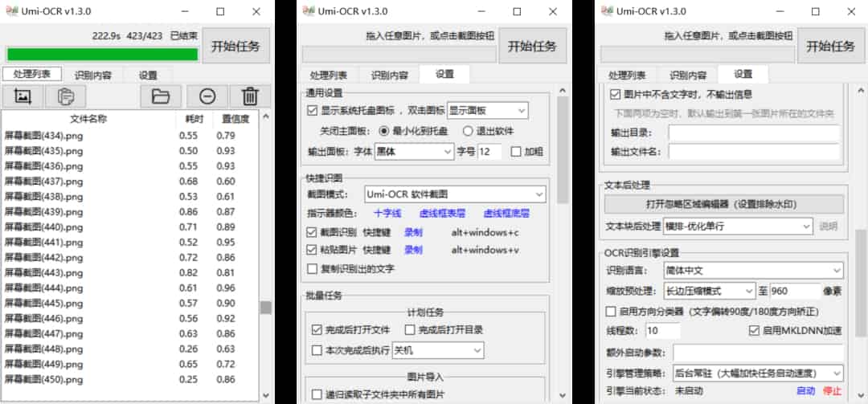Open 识别内容 tab in middle window
This screenshot has height=404, width=868.
[x=389, y=75]
